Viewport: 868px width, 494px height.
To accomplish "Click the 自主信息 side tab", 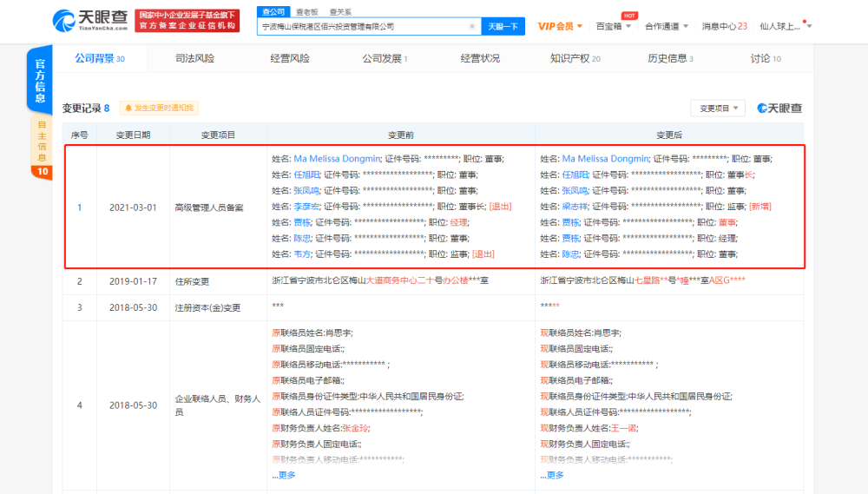I will pyautogui.click(x=42, y=141).
